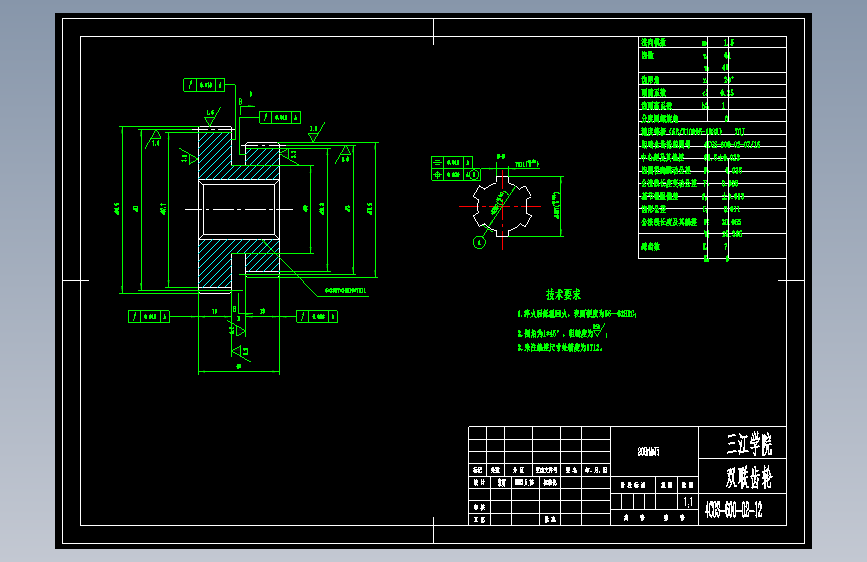Select the circled datum A balloon
This screenshot has height=562, width=867.
(479, 242)
